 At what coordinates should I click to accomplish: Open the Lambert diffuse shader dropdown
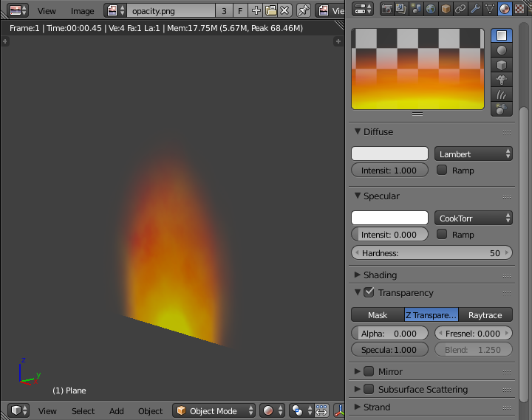point(474,154)
